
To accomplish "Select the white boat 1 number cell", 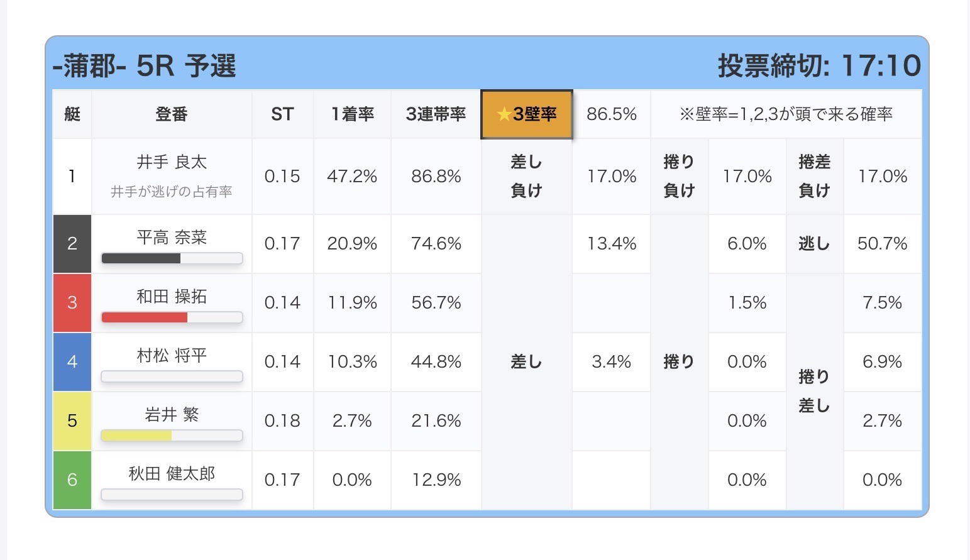I will 72,177.
